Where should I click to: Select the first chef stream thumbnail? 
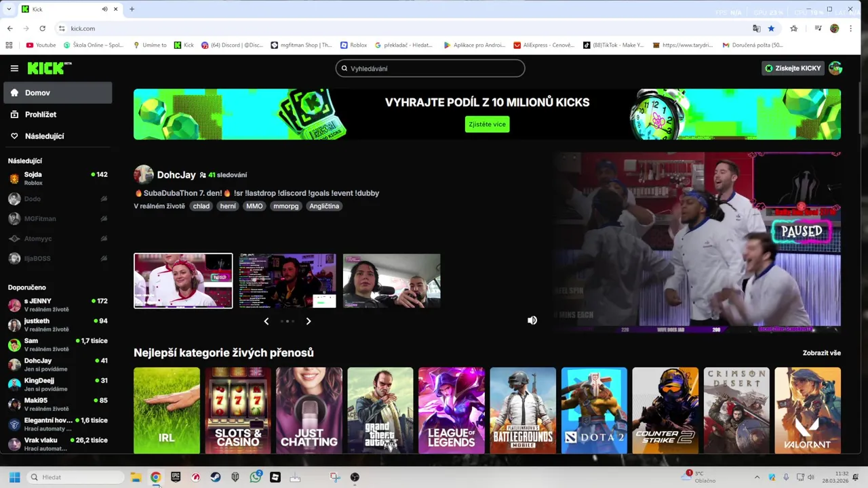click(183, 281)
